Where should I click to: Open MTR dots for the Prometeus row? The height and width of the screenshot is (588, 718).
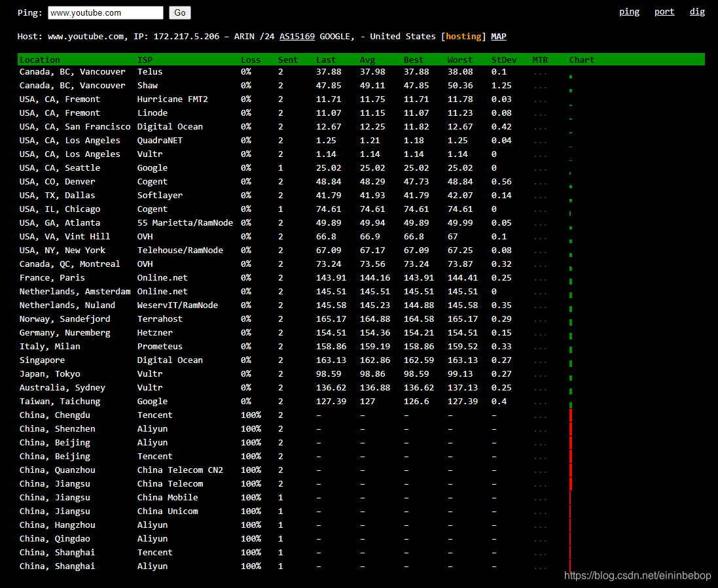click(540, 348)
